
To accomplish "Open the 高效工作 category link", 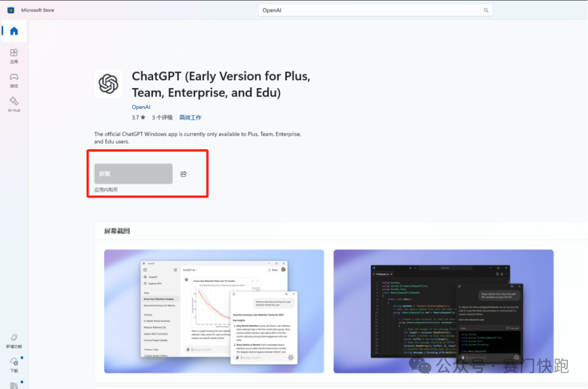I will (190, 118).
